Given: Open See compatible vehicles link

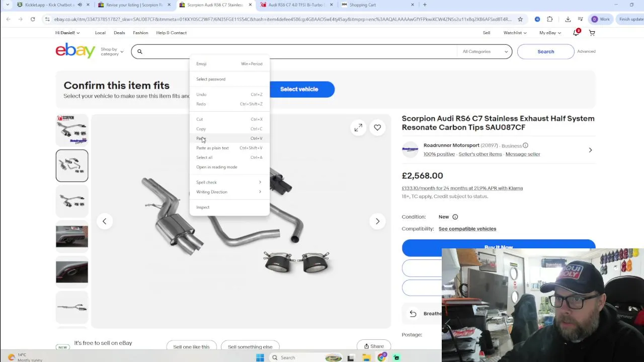Looking at the screenshot, I should point(467,229).
